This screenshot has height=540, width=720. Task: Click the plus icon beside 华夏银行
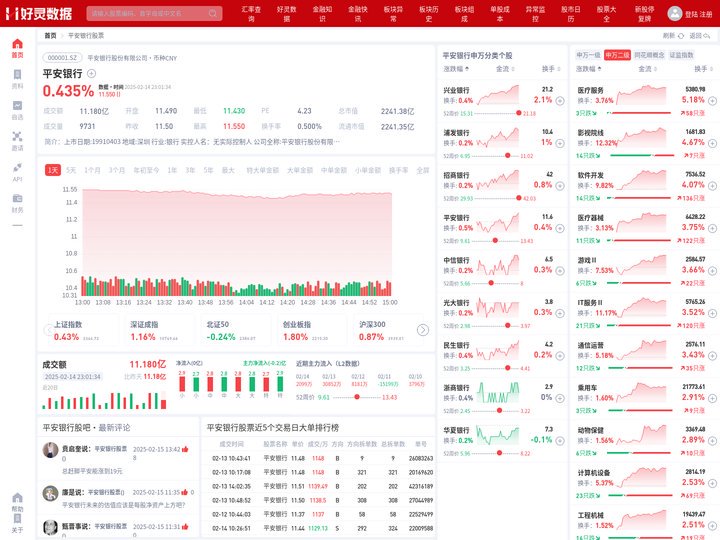560,440
